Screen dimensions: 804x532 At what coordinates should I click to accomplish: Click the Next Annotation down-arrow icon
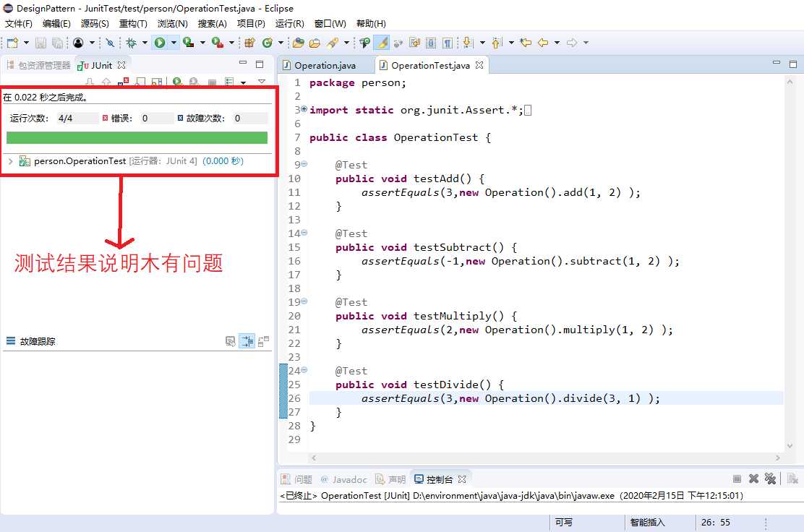tap(468, 43)
